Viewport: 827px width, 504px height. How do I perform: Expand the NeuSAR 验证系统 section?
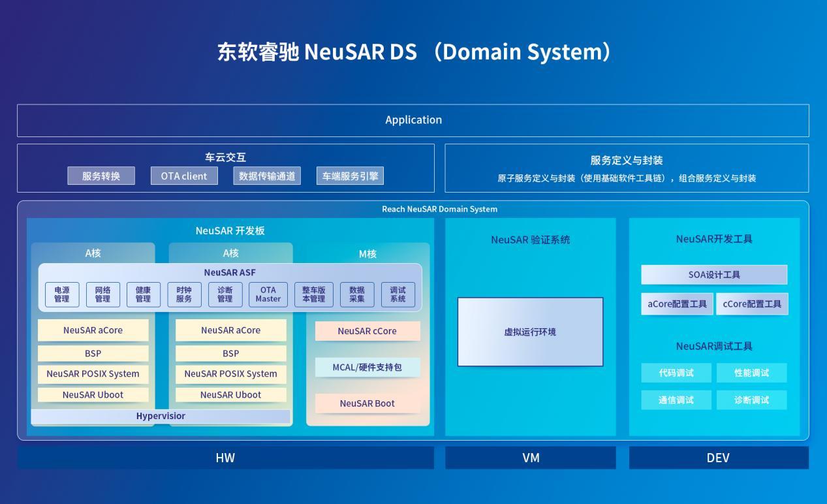click(x=530, y=240)
